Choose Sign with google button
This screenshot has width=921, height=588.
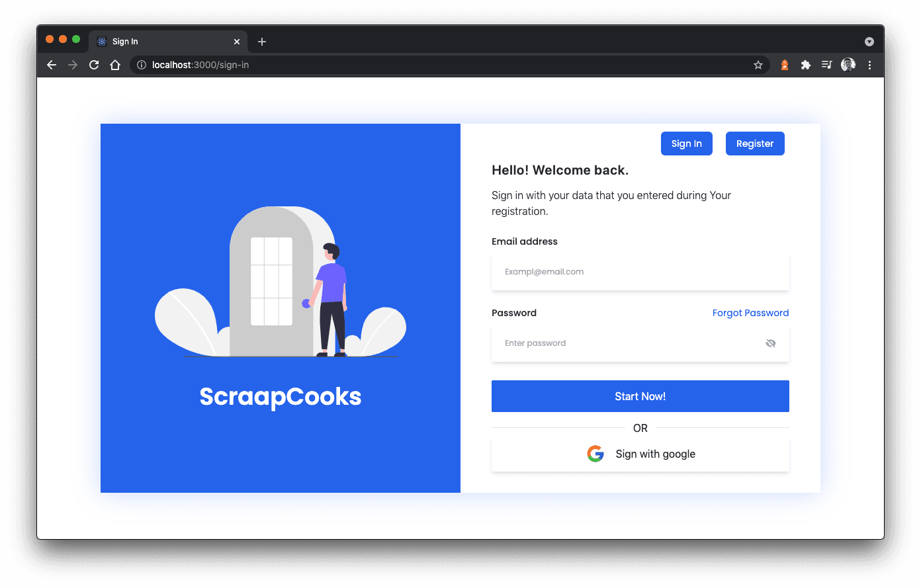pos(640,454)
